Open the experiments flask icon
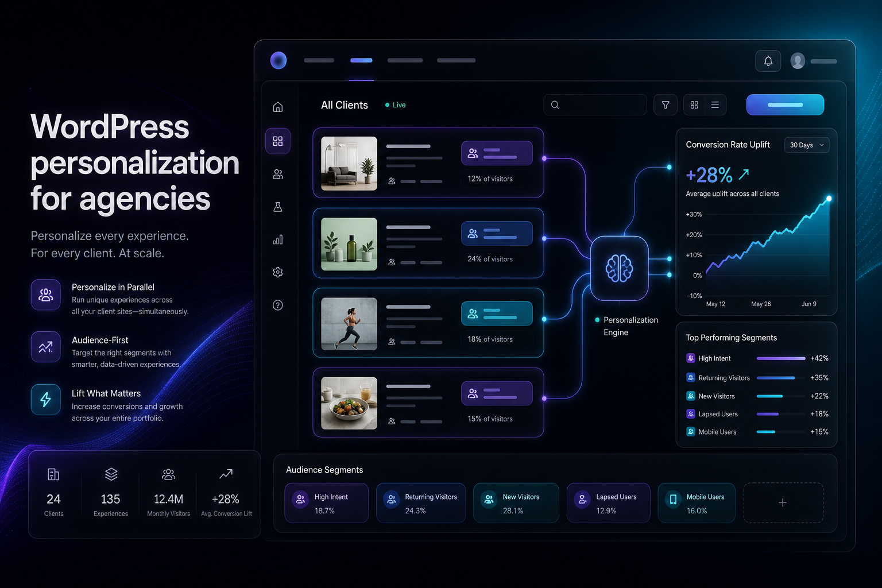Image resolution: width=882 pixels, height=588 pixels. pos(278,207)
